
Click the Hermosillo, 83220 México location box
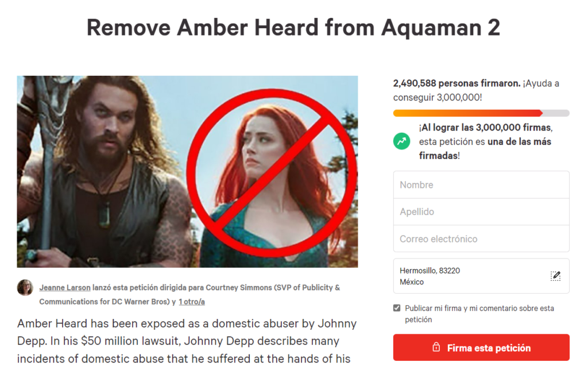(x=481, y=276)
